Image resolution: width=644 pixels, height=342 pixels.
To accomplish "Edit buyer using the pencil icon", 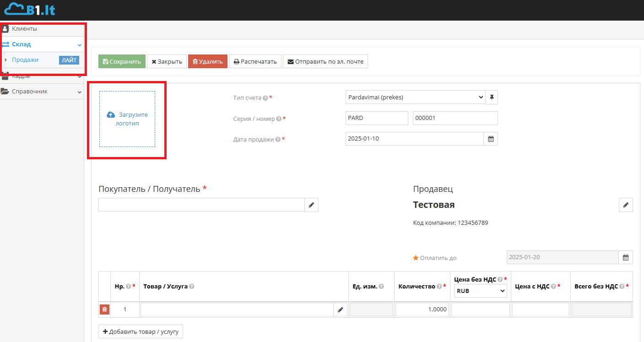I will (x=311, y=205).
